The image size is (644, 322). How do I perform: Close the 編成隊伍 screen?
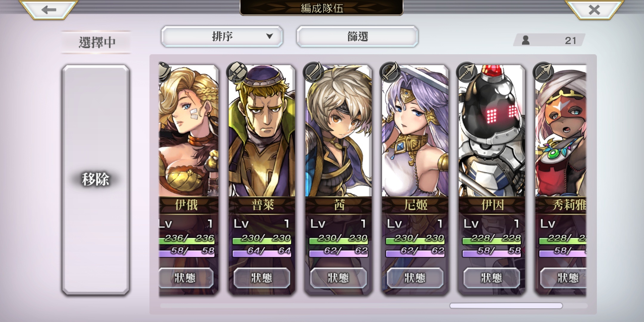594,10
